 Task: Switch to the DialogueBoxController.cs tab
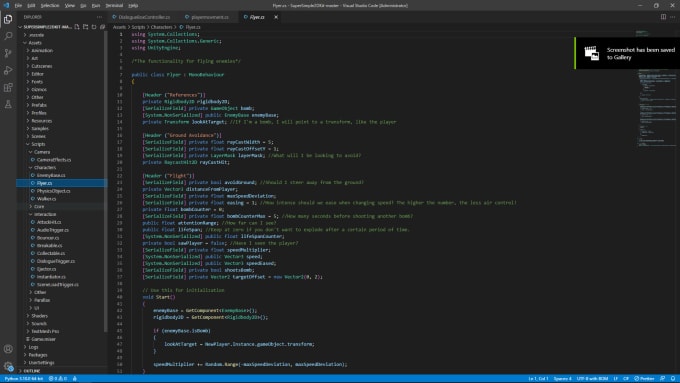tap(141, 17)
